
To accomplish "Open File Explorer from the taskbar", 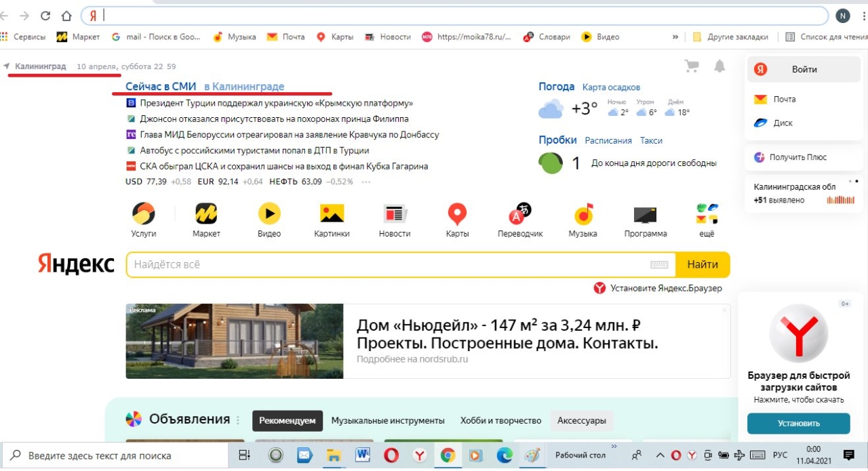I will pyautogui.click(x=333, y=455).
